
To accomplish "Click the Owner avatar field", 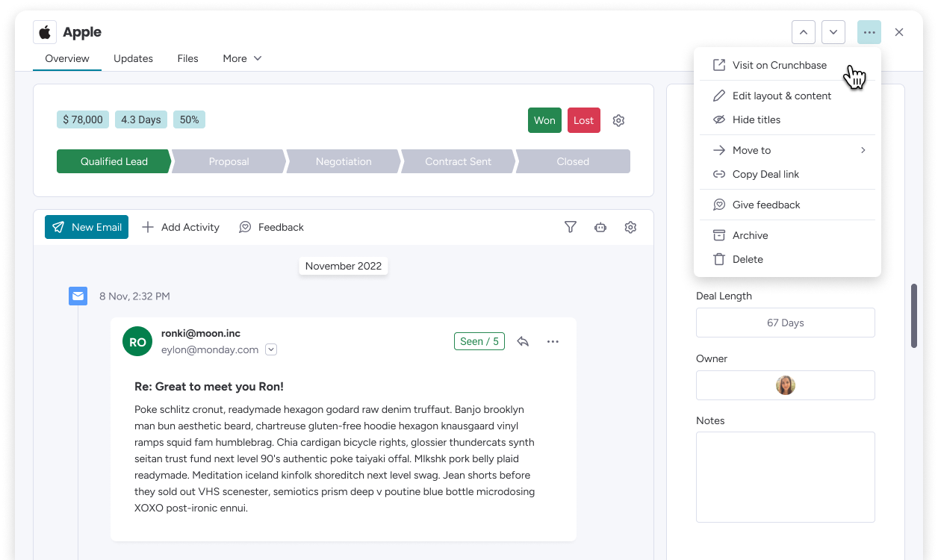I will [x=786, y=385].
